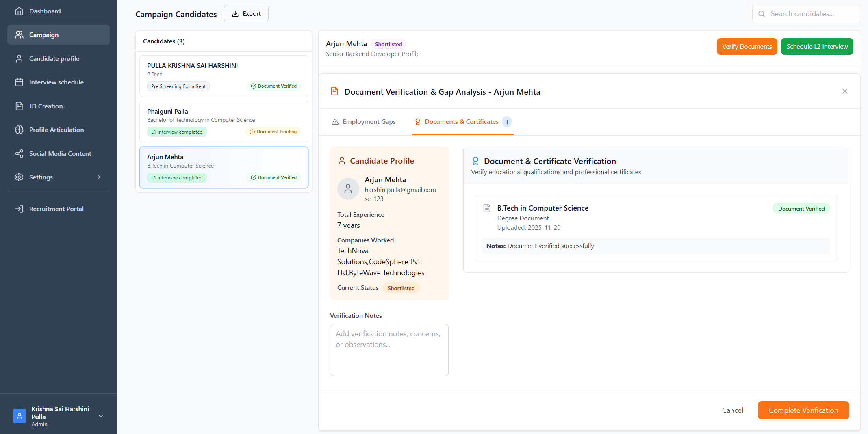Screen dimensions: 868x434
Task: Open Campaign in the sidebar
Action: (59, 35)
